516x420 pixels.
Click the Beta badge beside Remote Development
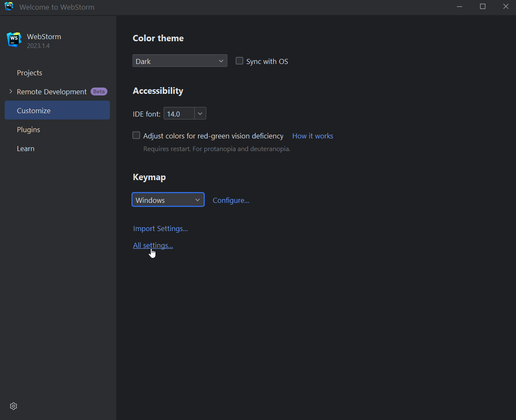point(99,91)
